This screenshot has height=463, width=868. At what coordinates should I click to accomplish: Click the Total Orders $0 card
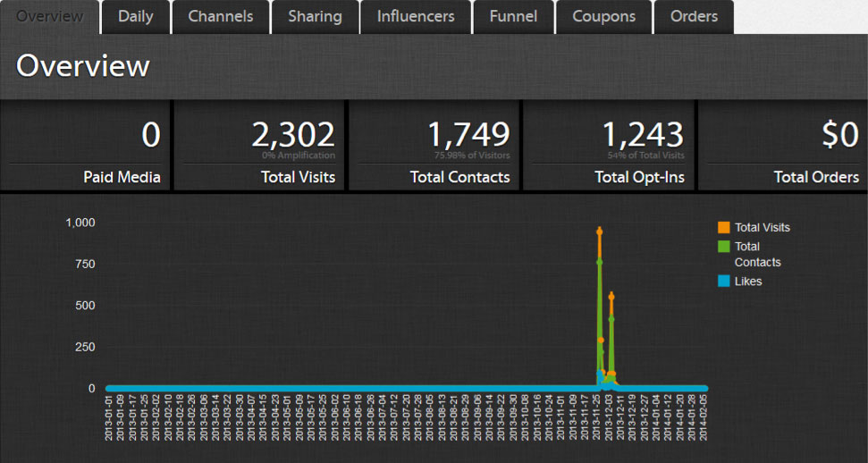[x=782, y=145]
